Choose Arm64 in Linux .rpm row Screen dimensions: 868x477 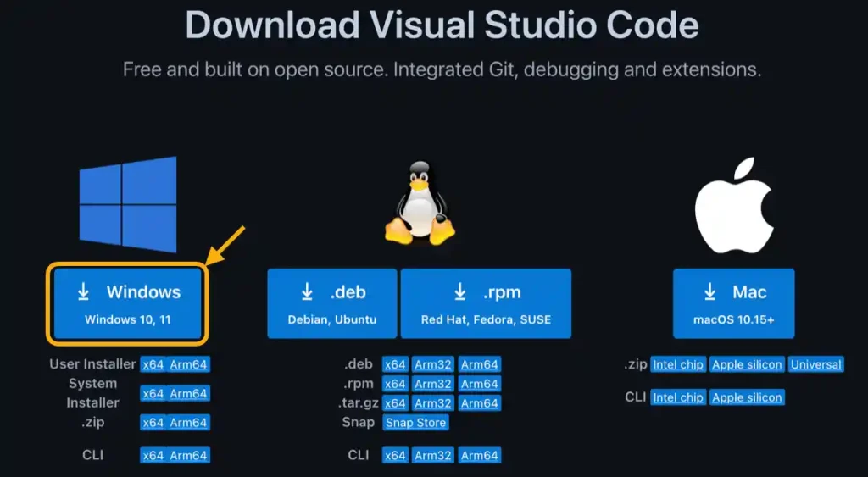click(x=480, y=384)
